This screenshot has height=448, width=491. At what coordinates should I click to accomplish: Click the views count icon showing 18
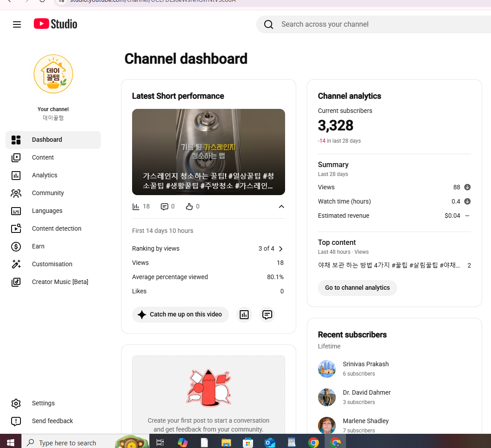(x=136, y=207)
